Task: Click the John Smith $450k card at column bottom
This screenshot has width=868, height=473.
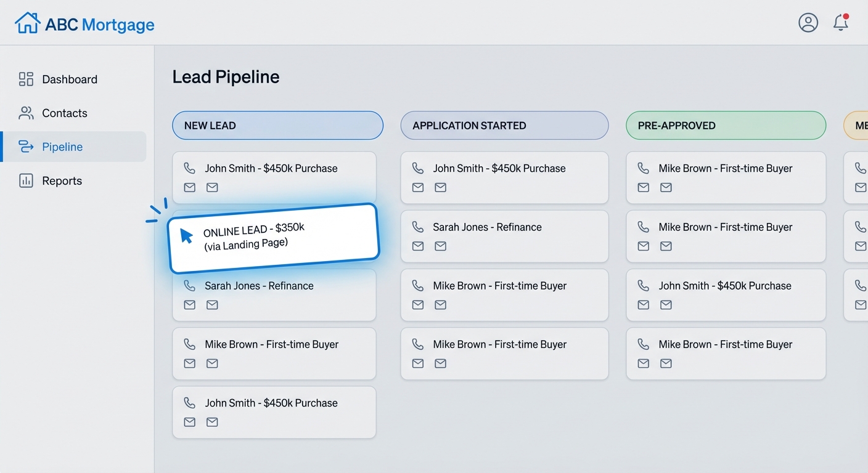Action: pos(274,412)
